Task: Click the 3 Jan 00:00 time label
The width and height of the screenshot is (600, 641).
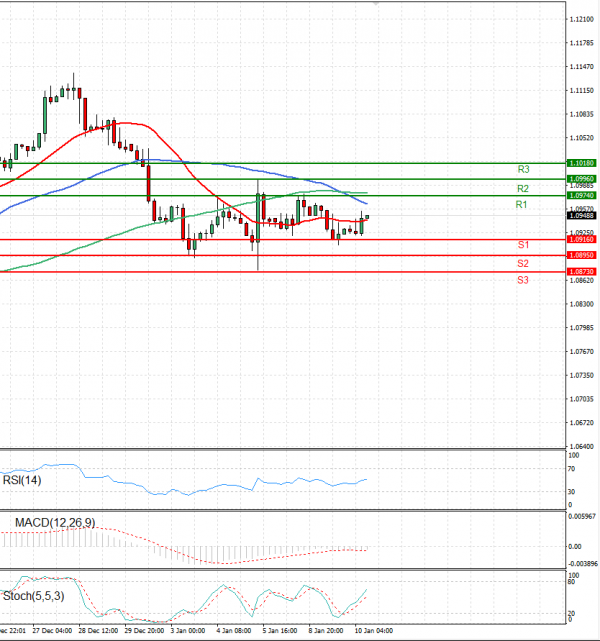Action: [x=188, y=631]
